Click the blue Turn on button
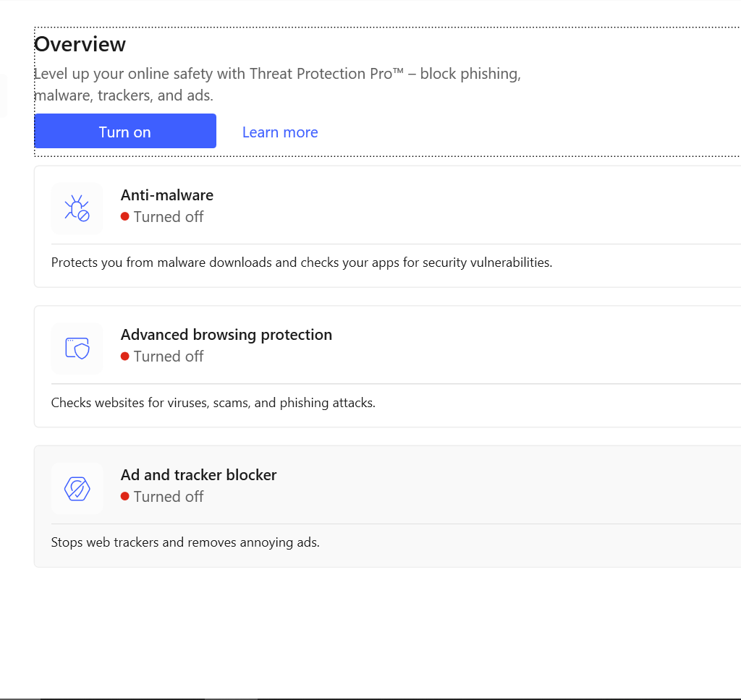 (x=125, y=132)
